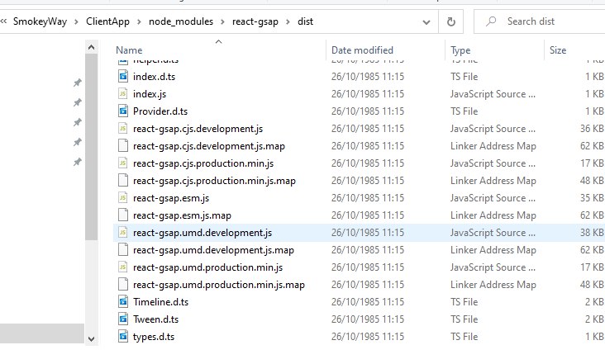Select the types.d.ts file name
Viewport: 605px width, 364px height.
(154, 337)
